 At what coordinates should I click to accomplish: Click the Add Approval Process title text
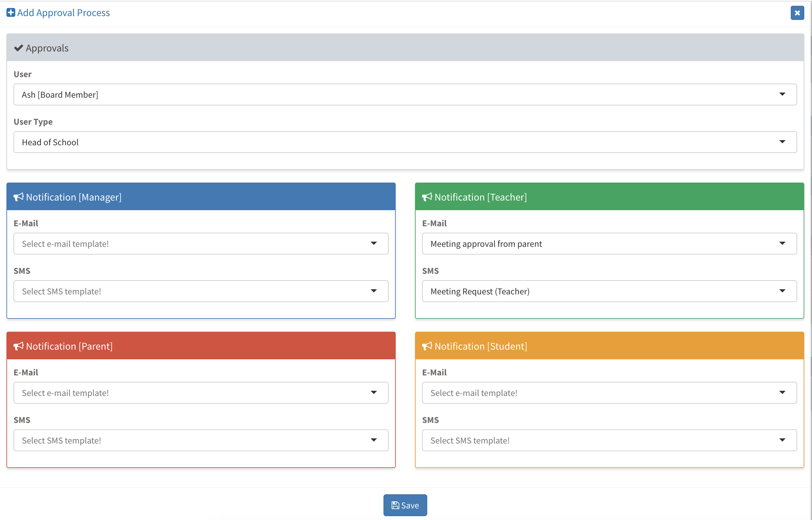(63, 13)
